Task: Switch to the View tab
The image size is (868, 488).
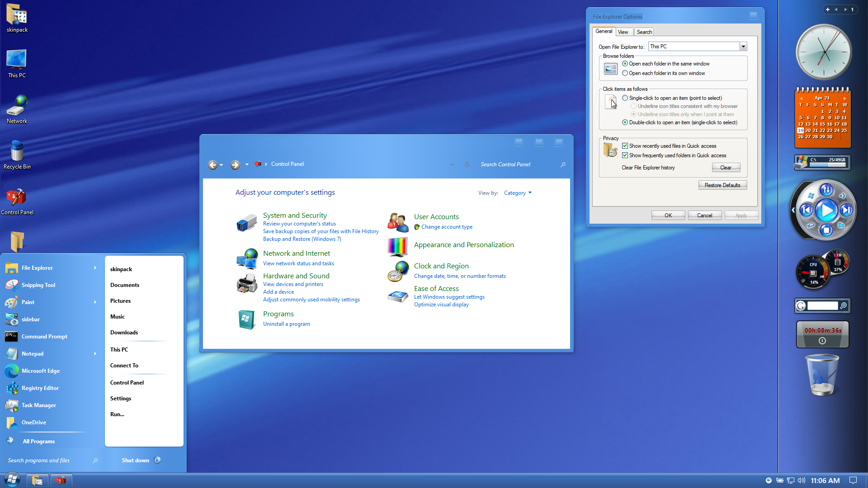Action: click(x=623, y=32)
